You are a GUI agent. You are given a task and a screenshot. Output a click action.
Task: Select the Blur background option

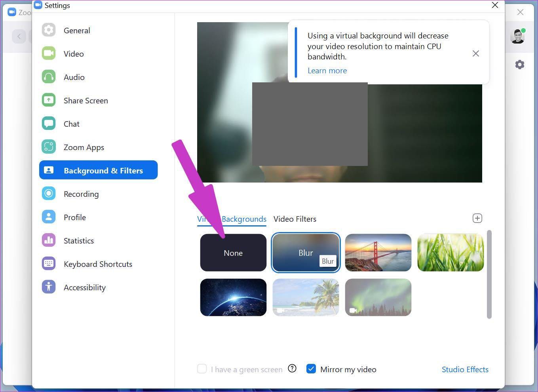click(306, 253)
